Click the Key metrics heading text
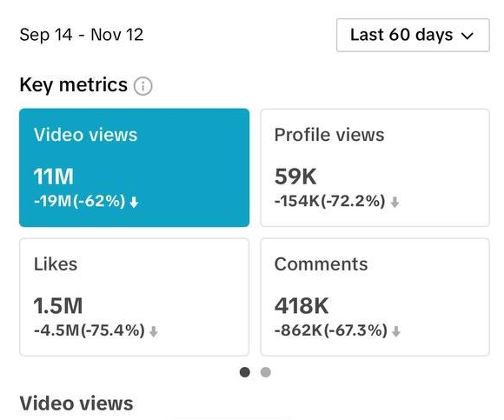 pyautogui.click(x=73, y=85)
